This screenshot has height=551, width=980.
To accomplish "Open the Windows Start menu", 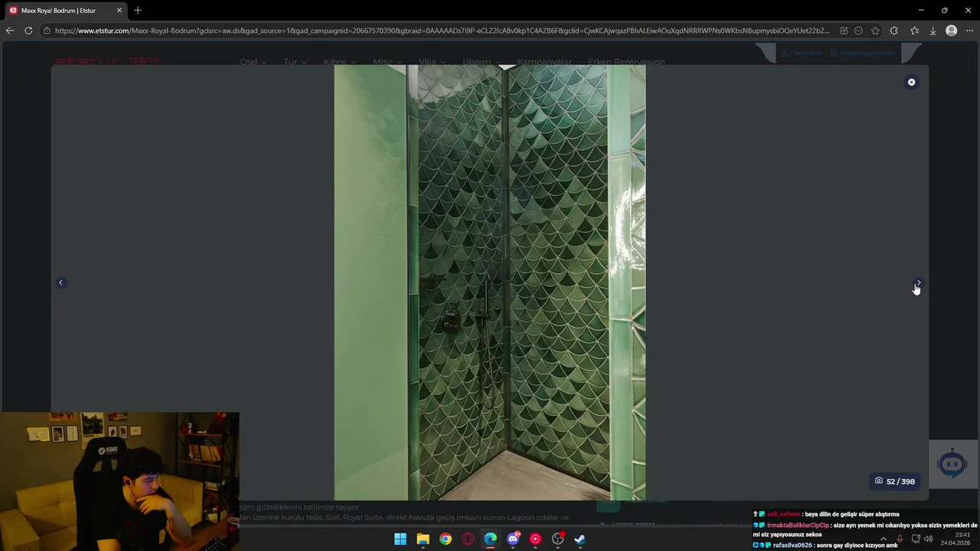I will (400, 539).
